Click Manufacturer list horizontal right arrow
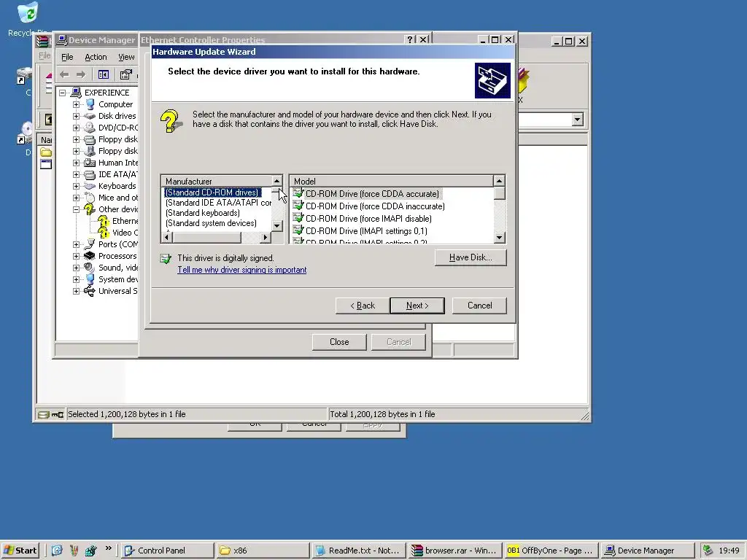The height and width of the screenshot is (560, 747). 266,237
